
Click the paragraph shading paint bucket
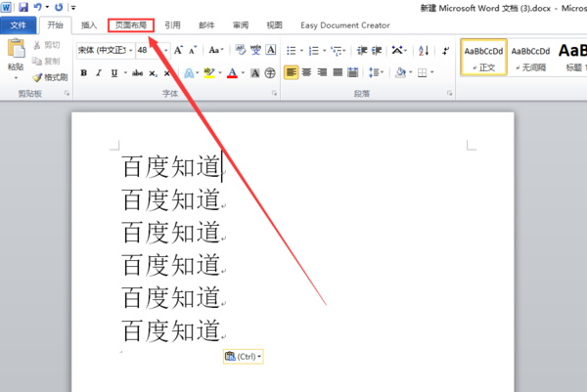(x=400, y=72)
